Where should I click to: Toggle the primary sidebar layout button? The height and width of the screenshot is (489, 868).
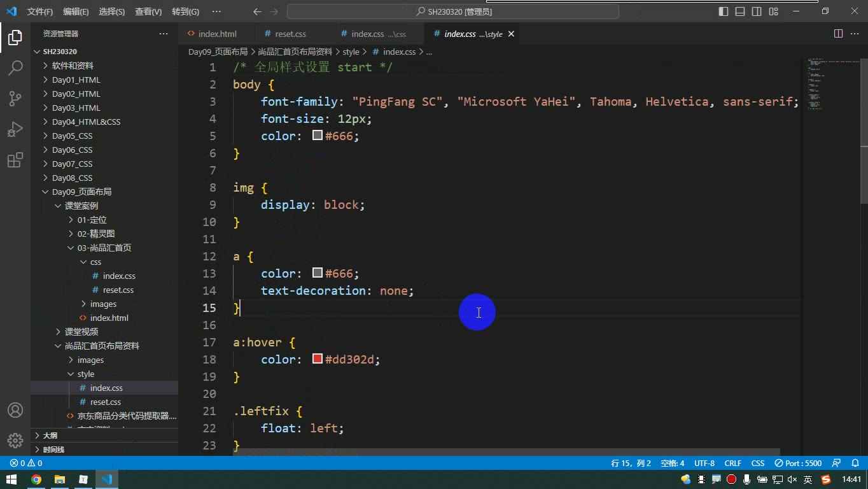[724, 11]
